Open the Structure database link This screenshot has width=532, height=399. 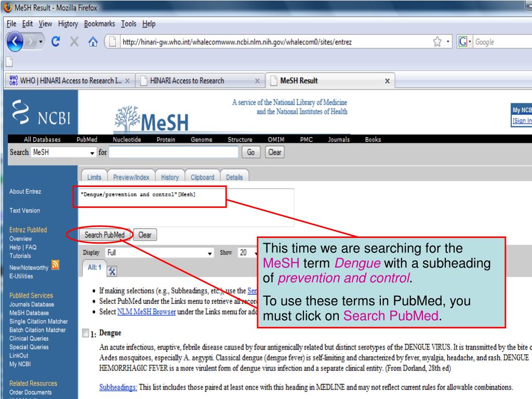(x=240, y=139)
